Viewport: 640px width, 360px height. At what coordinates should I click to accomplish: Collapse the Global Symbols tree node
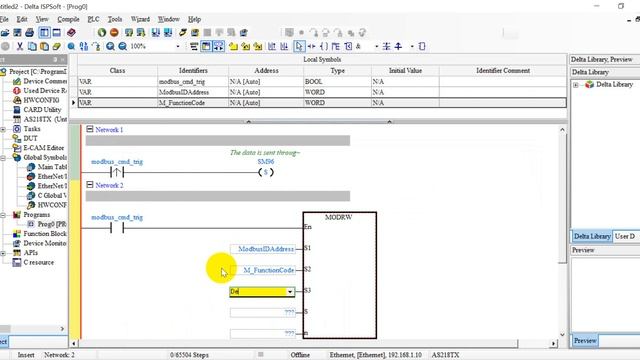(3, 158)
